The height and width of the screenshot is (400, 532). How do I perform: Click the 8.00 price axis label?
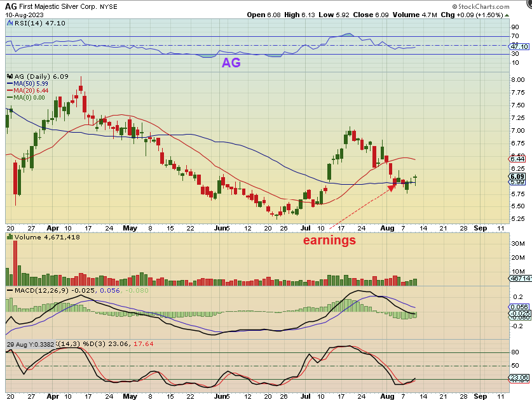(518, 79)
